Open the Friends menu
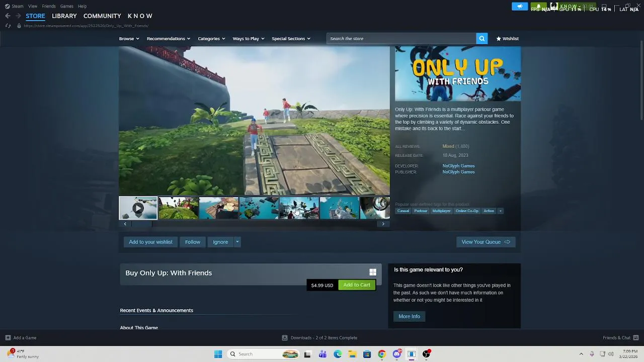The image size is (644, 362). pos(49,6)
